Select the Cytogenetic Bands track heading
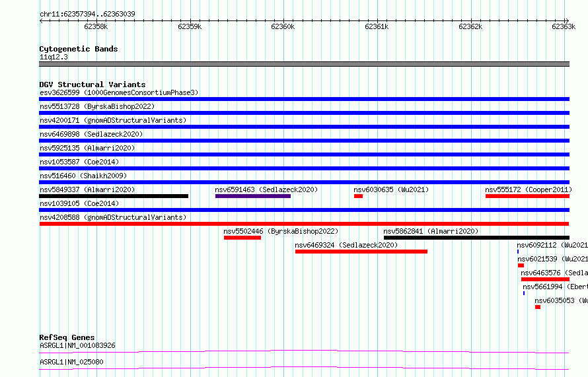 pos(79,49)
